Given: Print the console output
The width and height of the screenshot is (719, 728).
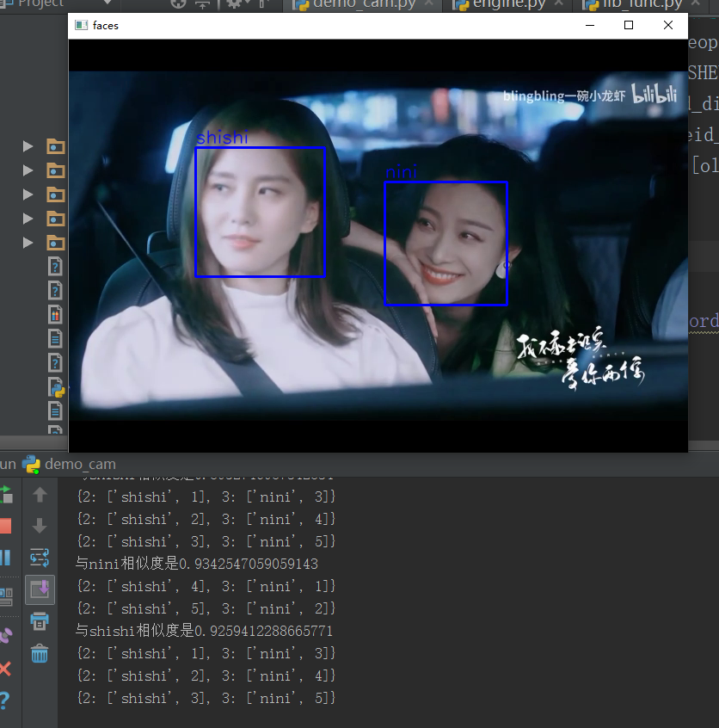Looking at the screenshot, I should click(x=40, y=621).
